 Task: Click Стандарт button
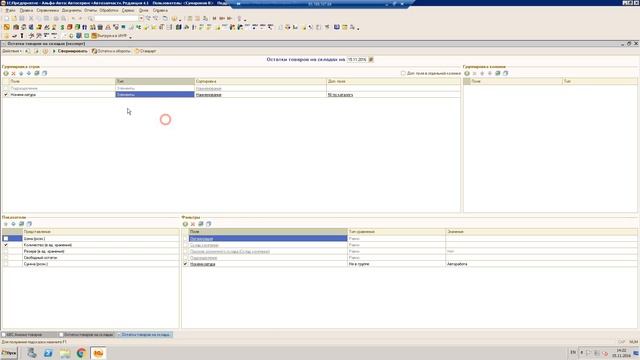tap(145, 51)
